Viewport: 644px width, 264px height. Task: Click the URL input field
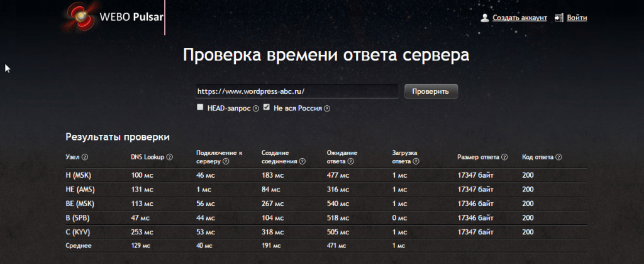(x=297, y=91)
